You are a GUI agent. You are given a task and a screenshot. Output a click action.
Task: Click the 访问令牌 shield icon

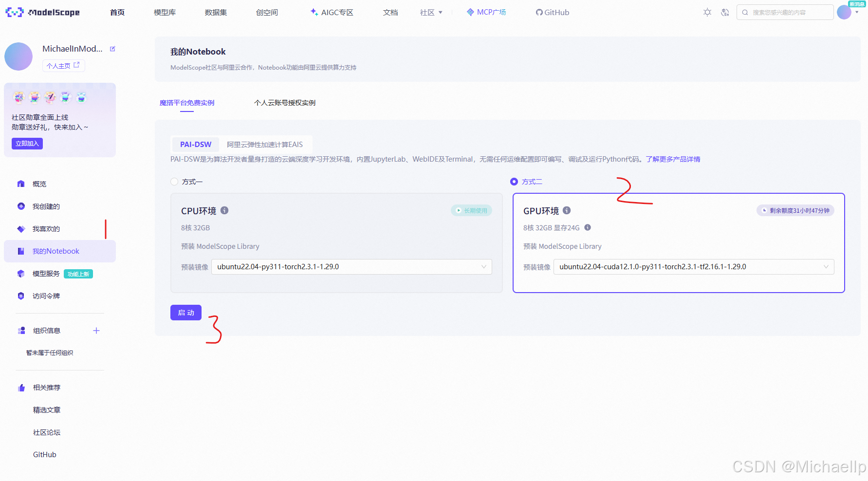21,296
